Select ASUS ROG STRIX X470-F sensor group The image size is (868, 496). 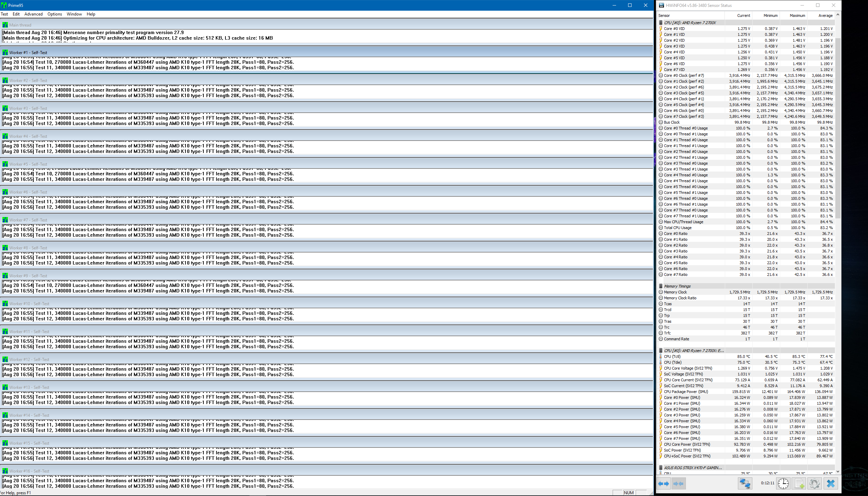pyautogui.click(x=693, y=468)
